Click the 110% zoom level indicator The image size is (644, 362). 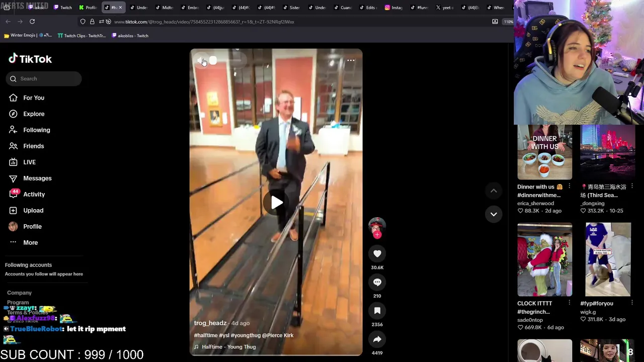pyautogui.click(x=508, y=22)
